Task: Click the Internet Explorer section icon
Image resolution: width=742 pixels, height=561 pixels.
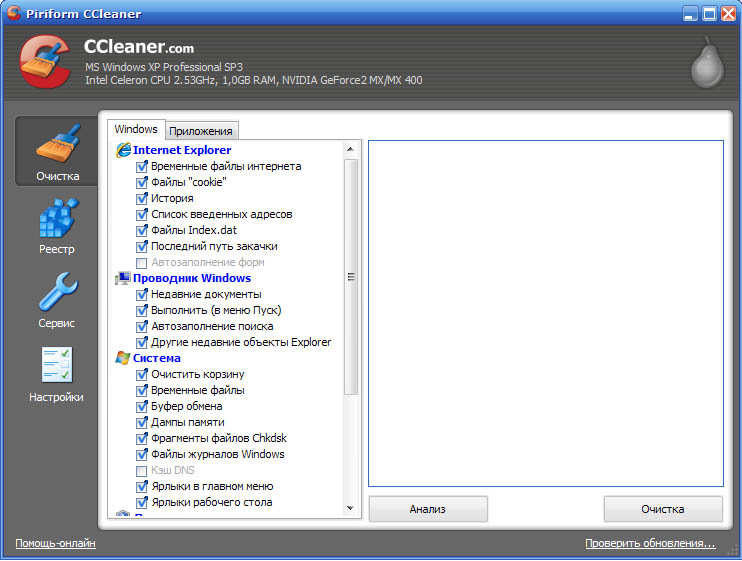Action: click(x=123, y=150)
